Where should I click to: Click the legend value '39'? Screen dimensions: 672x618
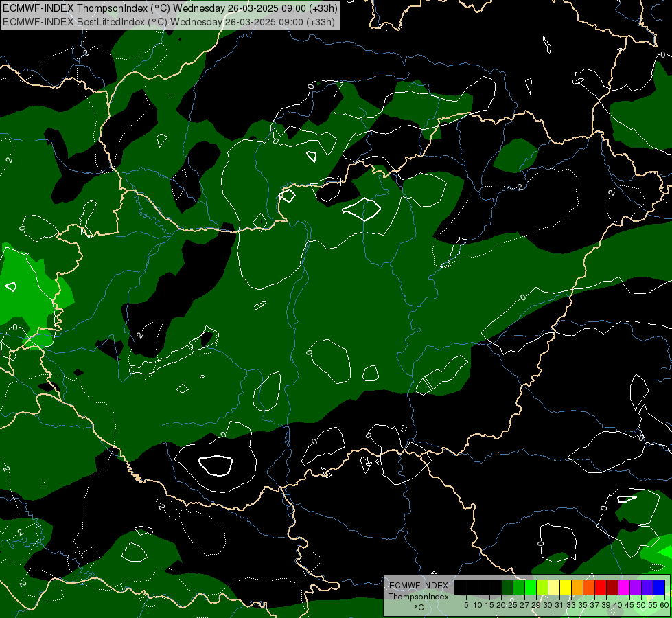pyautogui.click(x=606, y=605)
